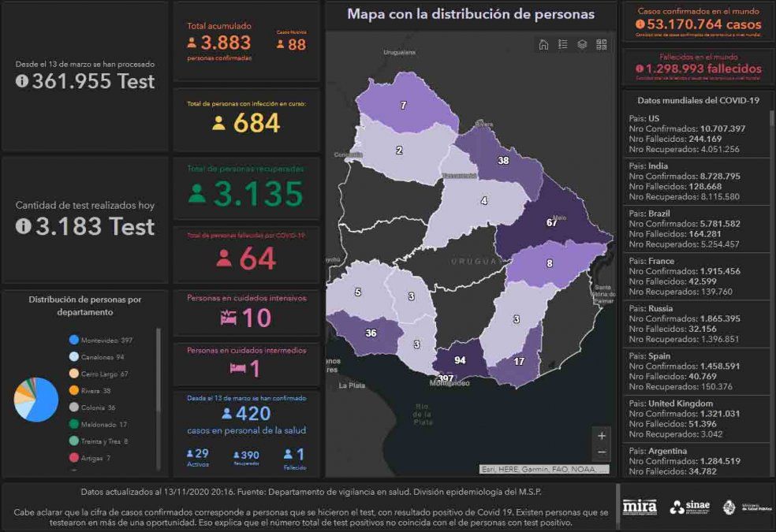
Task: Click info icon beside 3.183 Test
Action: [x=22, y=226]
